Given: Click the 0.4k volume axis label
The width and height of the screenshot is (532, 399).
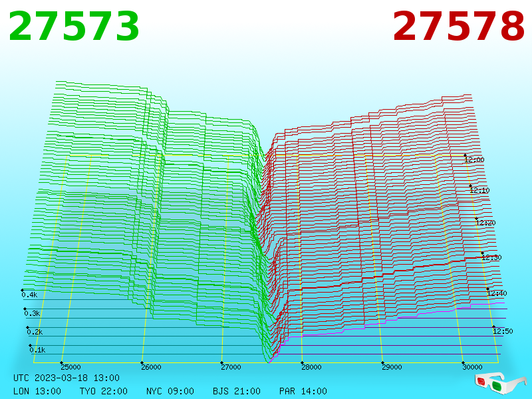Looking at the screenshot, I should tap(29, 295).
